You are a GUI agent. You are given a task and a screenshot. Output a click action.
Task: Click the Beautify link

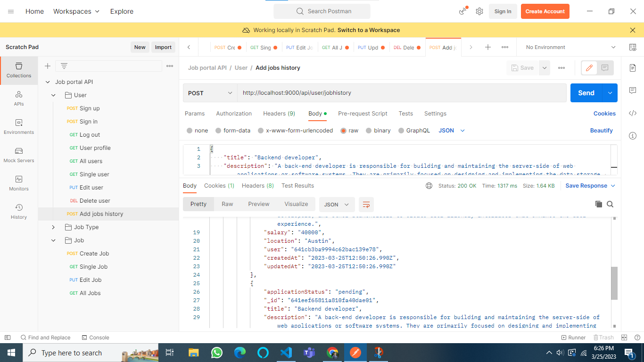[x=602, y=130]
